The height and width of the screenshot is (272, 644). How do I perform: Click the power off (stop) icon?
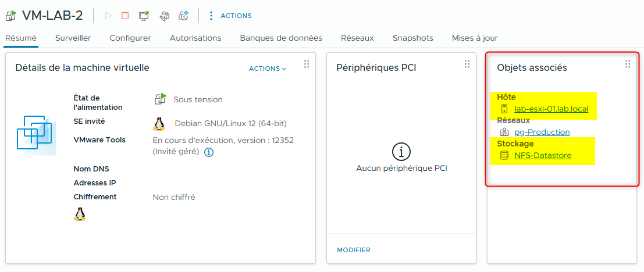pyautogui.click(x=125, y=16)
